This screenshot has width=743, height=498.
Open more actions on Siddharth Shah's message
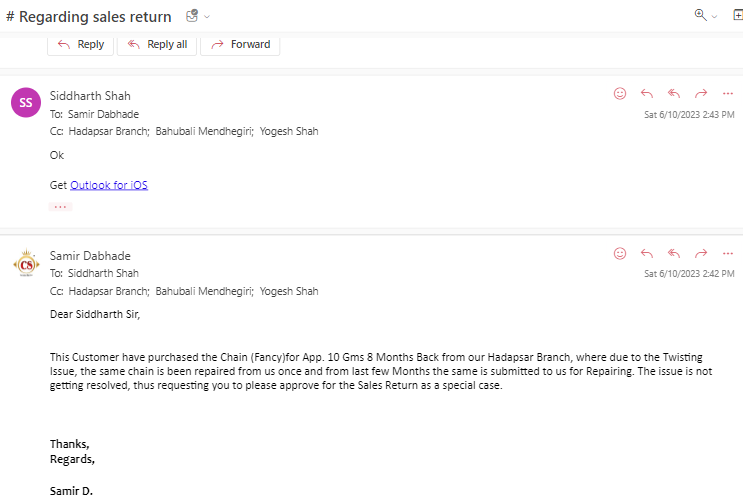728,93
